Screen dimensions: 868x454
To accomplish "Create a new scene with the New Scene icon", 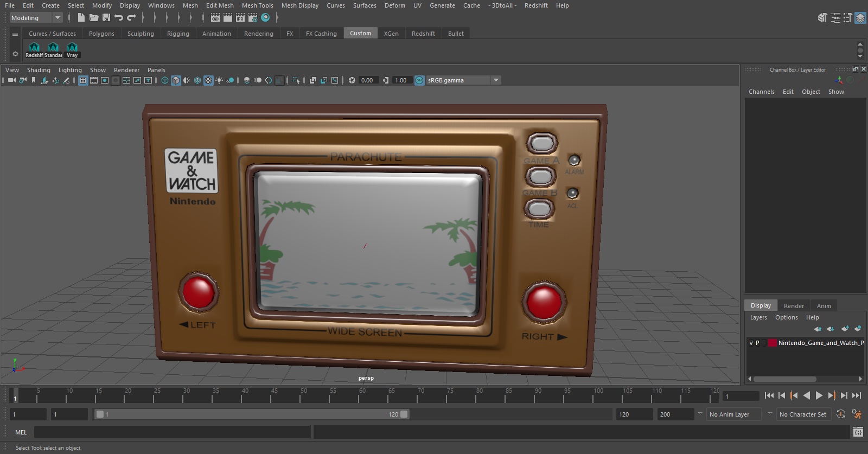I will [81, 17].
